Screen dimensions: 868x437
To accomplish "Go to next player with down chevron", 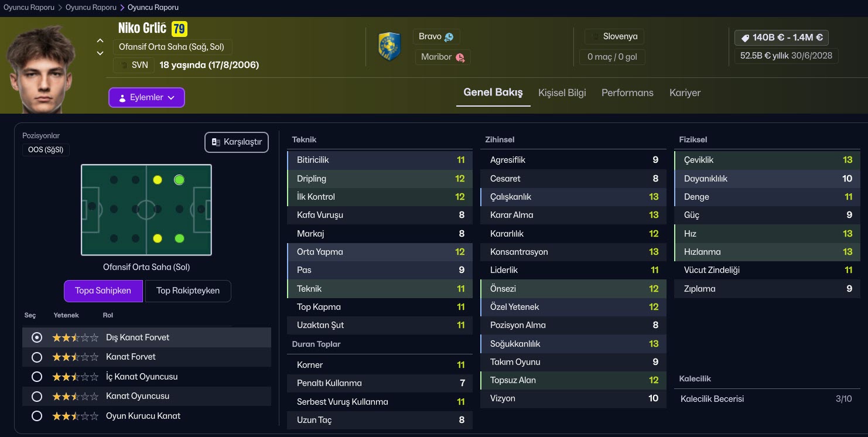I will click(100, 53).
